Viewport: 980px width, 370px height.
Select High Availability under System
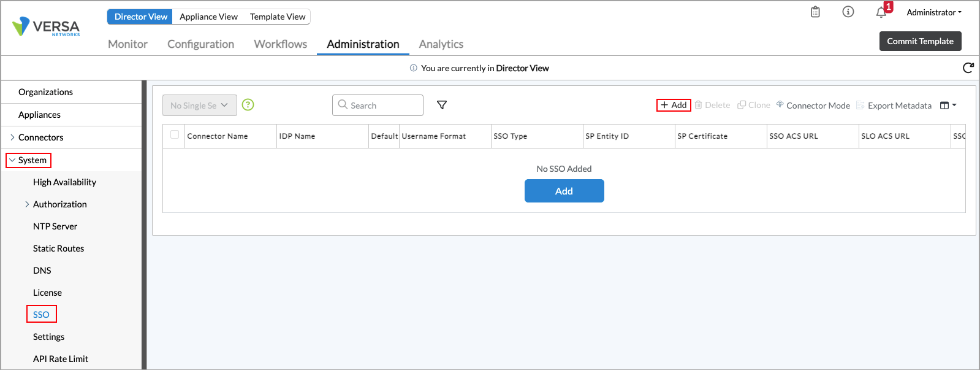[x=64, y=182]
